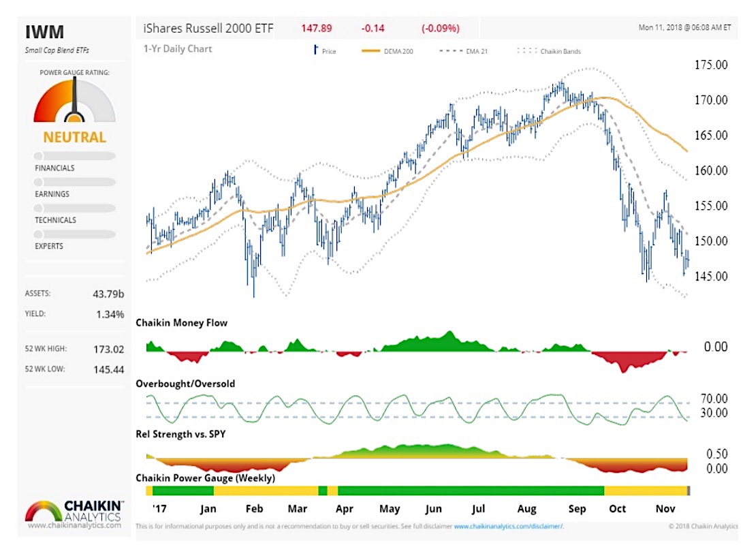Click the price change -0.14
The height and width of the screenshot is (560, 743).
373,29
